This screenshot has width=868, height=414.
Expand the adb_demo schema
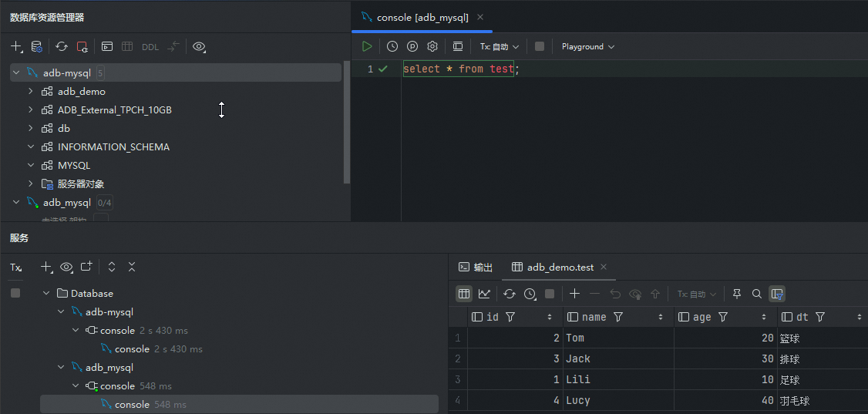coord(31,91)
